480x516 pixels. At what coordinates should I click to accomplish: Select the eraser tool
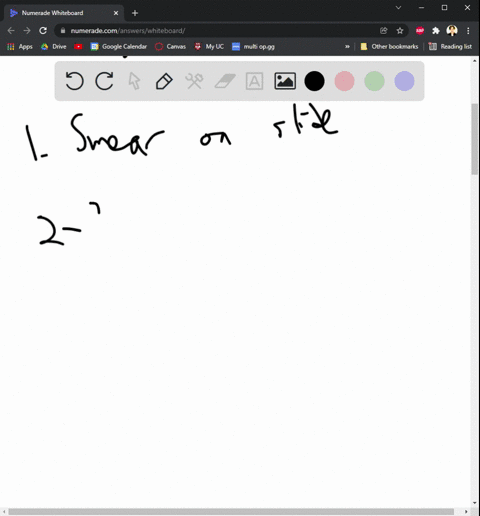click(x=225, y=81)
